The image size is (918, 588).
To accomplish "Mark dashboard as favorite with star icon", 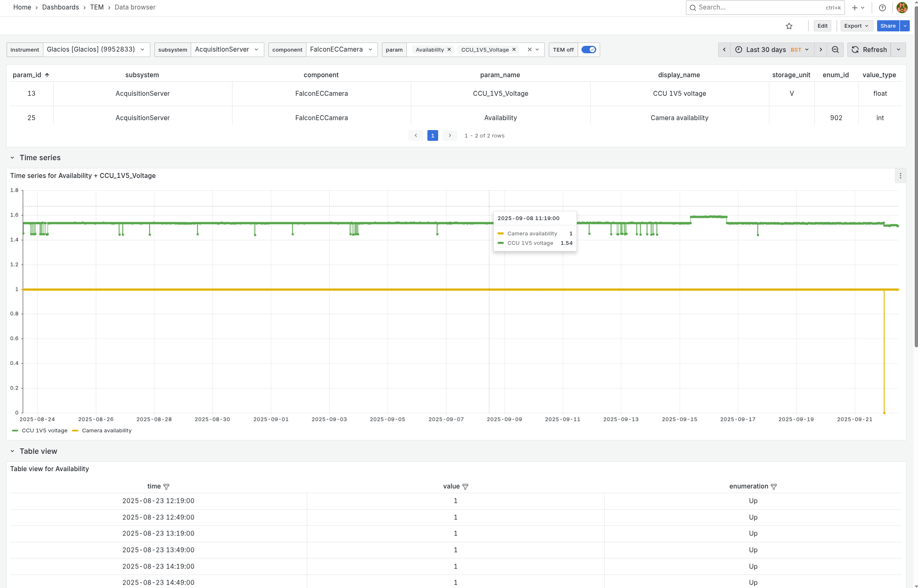I will [x=789, y=26].
